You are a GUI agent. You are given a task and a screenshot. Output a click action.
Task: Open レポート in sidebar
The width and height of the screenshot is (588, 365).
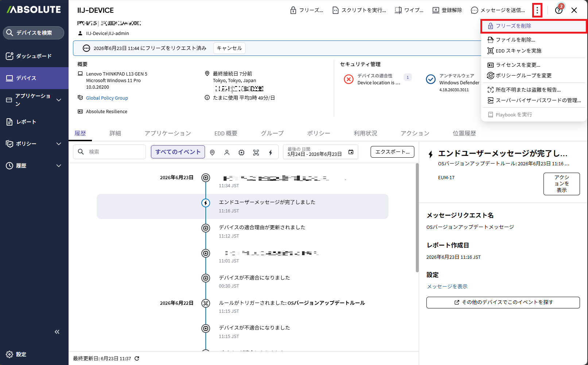pos(34,122)
